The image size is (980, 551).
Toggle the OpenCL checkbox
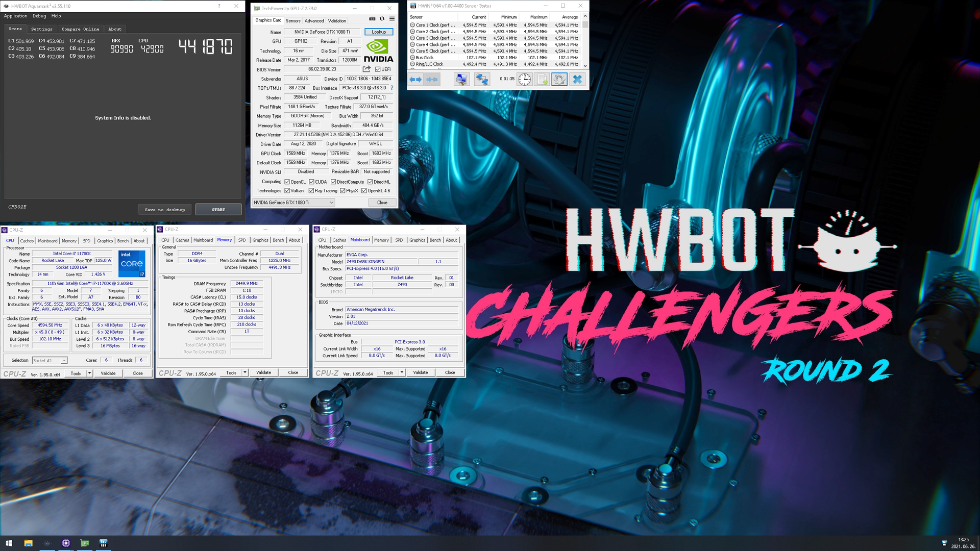point(287,182)
